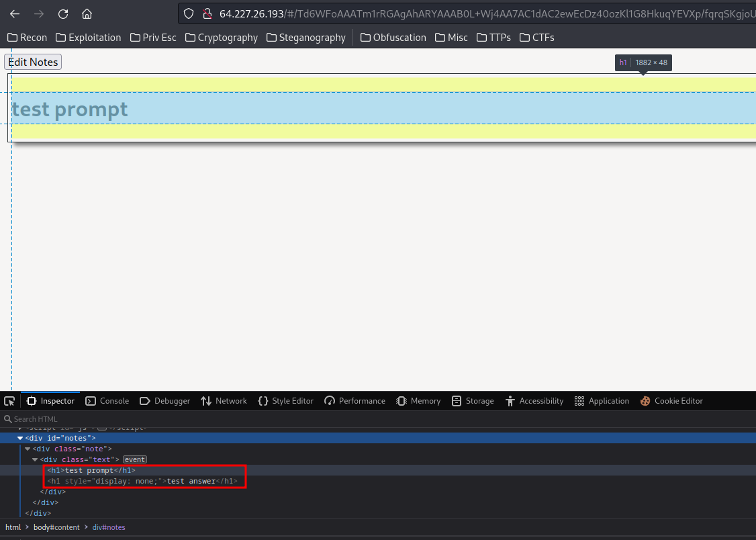Select the h1 test prompt markup line
Screen dimensions: 756x540
tap(91, 471)
